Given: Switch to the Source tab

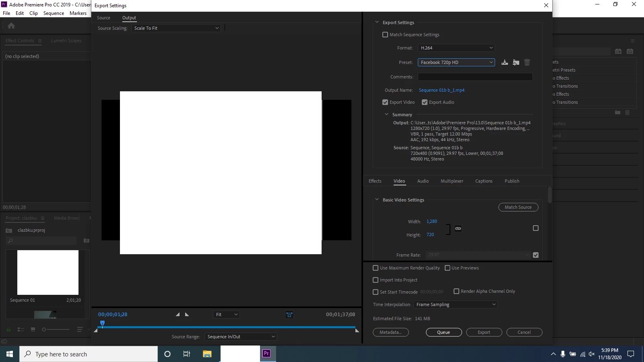Looking at the screenshot, I should pos(103,18).
